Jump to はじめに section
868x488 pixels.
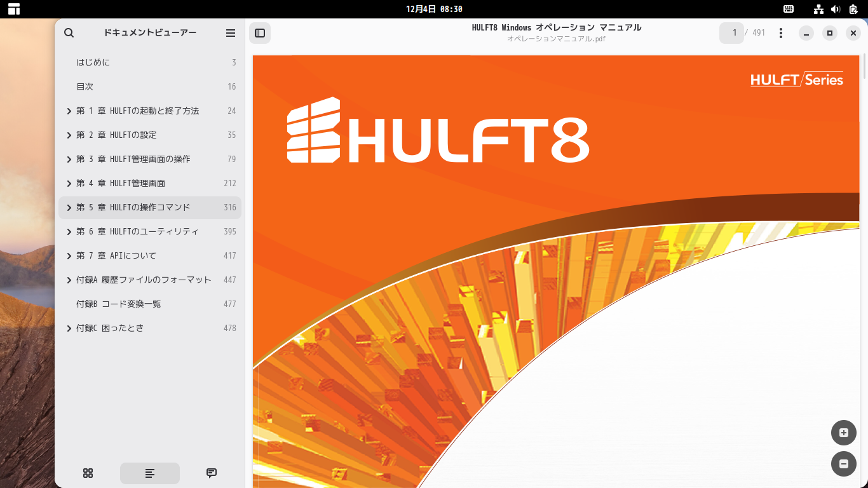150,62
